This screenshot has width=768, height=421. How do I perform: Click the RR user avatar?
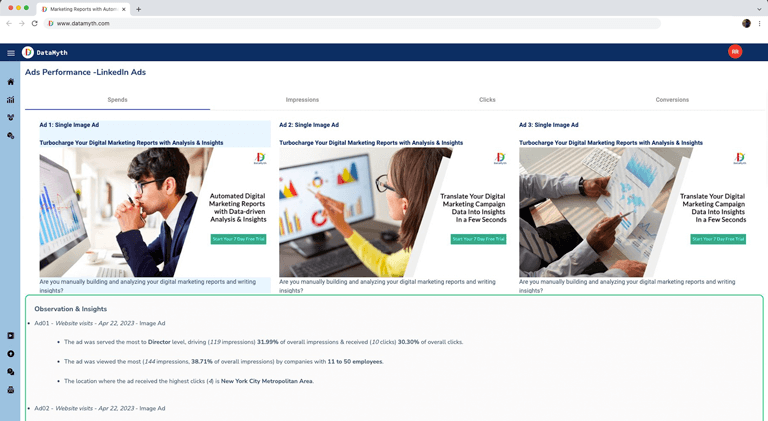[735, 51]
